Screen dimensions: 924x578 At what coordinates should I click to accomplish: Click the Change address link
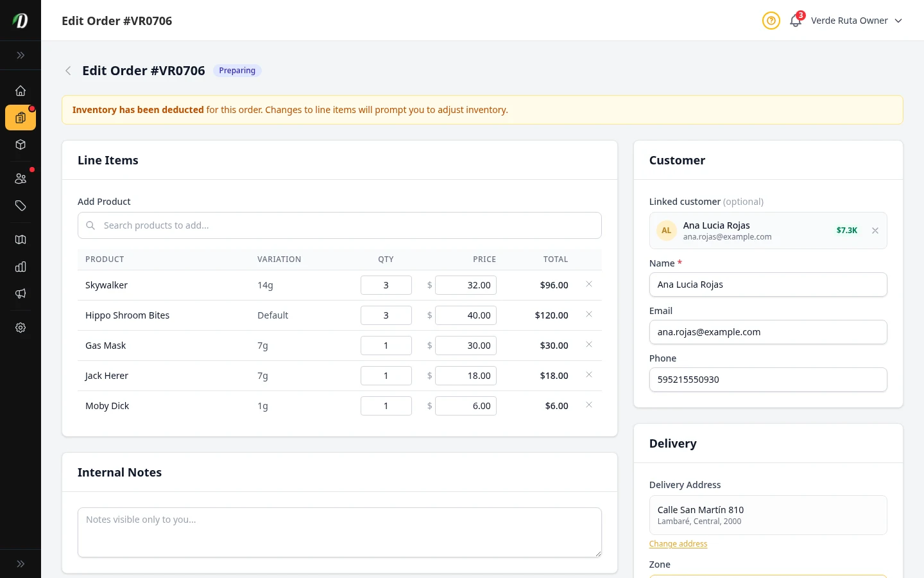coord(678,543)
